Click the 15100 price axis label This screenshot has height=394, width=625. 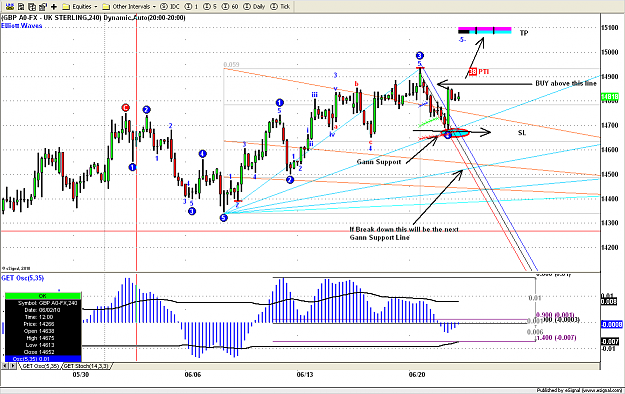pos(610,28)
